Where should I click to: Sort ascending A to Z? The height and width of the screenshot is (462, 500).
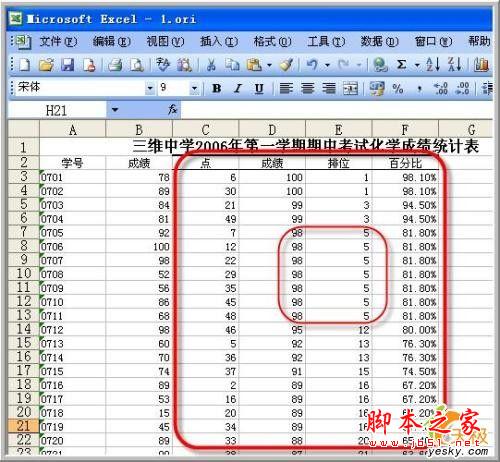click(433, 64)
